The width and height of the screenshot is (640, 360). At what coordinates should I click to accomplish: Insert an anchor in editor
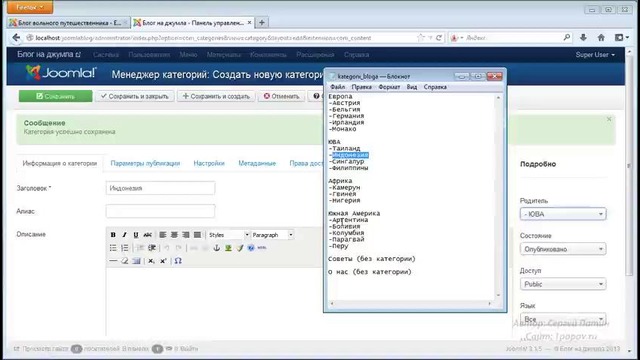(217, 248)
